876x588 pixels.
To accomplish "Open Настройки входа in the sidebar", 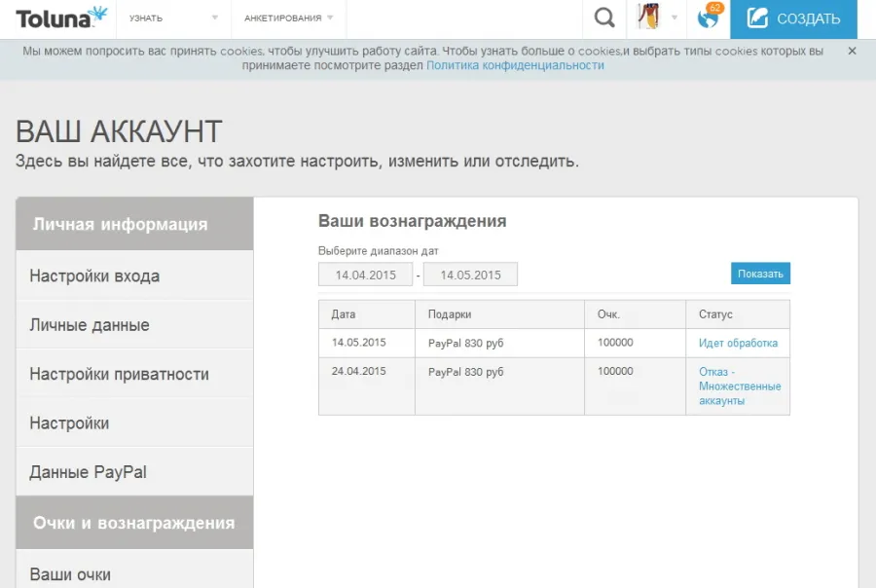I will (134, 276).
